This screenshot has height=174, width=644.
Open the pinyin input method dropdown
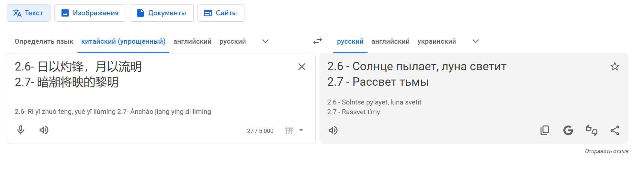pos(301,130)
